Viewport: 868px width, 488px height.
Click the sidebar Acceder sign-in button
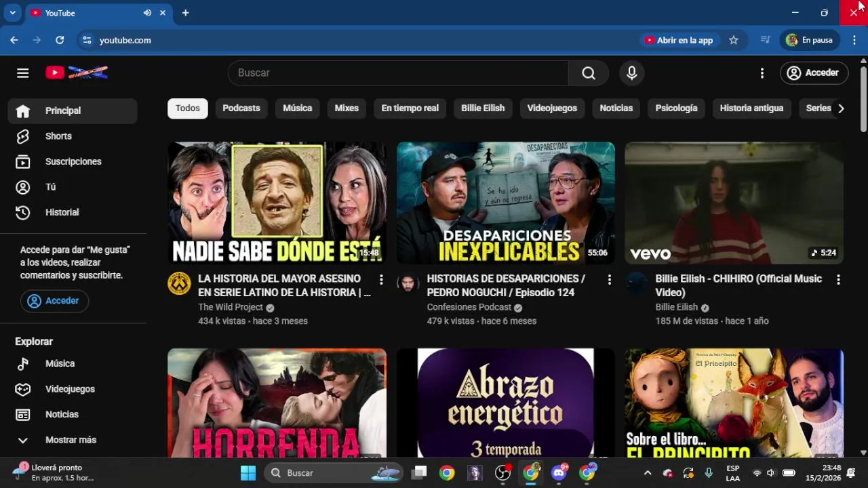tap(54, 301)
